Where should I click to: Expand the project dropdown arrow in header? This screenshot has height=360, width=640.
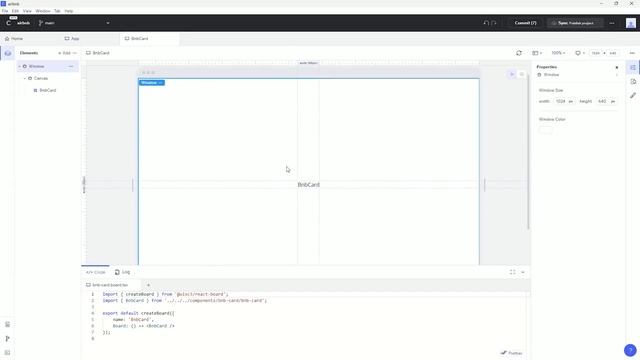(x=108, y=23)
